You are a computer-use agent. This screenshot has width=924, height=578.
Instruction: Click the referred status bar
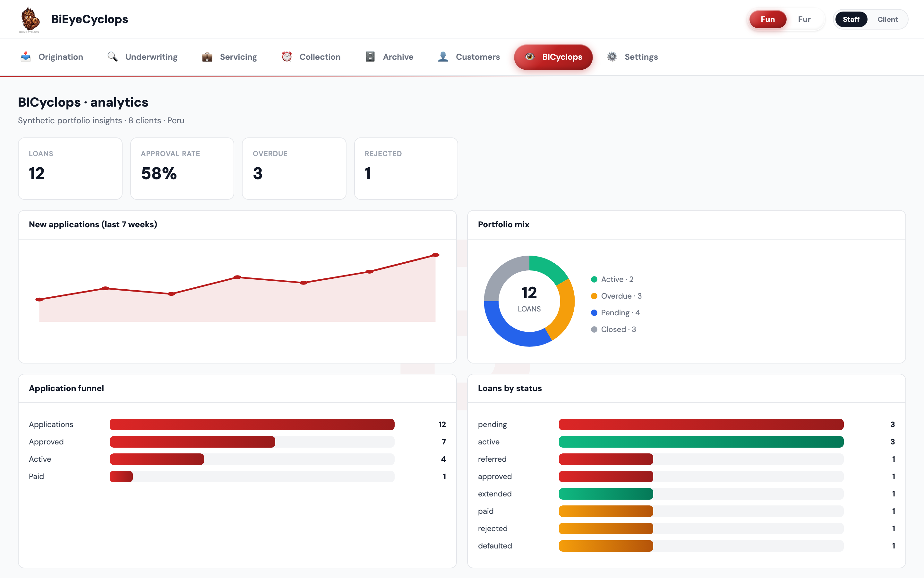pyautogui.click(x=606, y=459)
